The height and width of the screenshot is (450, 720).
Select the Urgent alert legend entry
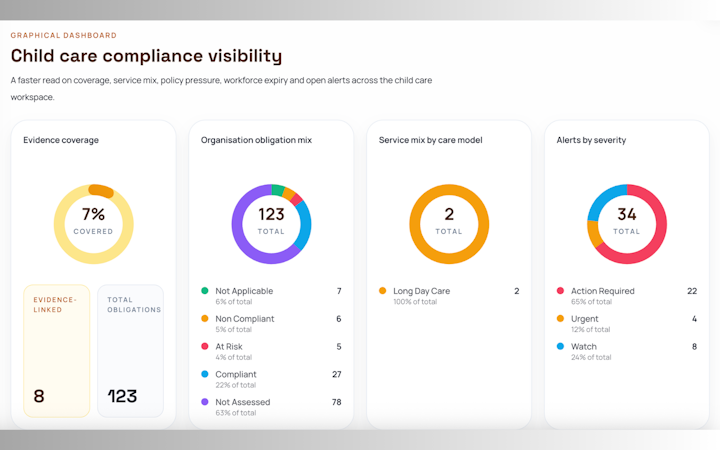click(627, 323)
